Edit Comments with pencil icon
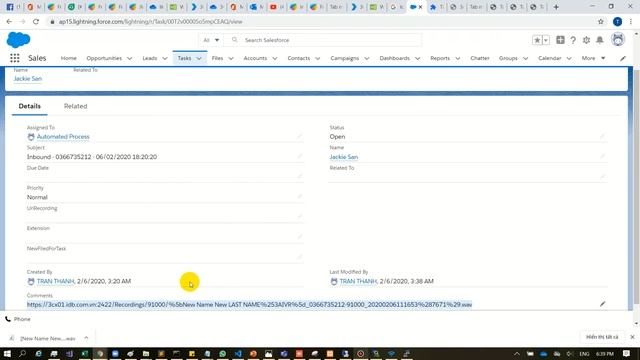640x360 pixels. tap(602, 304)
